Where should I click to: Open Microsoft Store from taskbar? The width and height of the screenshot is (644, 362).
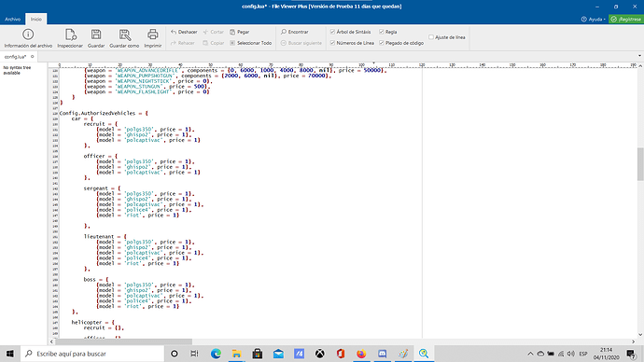(x=258, y=354)
